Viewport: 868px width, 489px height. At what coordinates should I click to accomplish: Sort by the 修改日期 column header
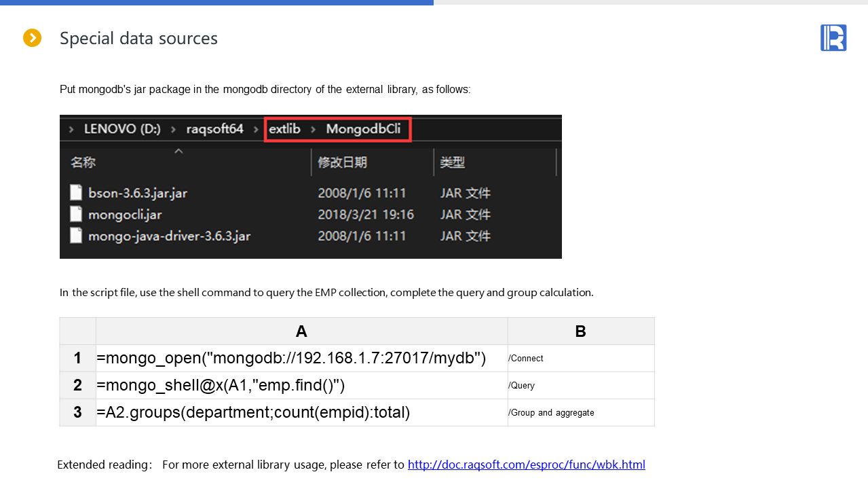342,162
